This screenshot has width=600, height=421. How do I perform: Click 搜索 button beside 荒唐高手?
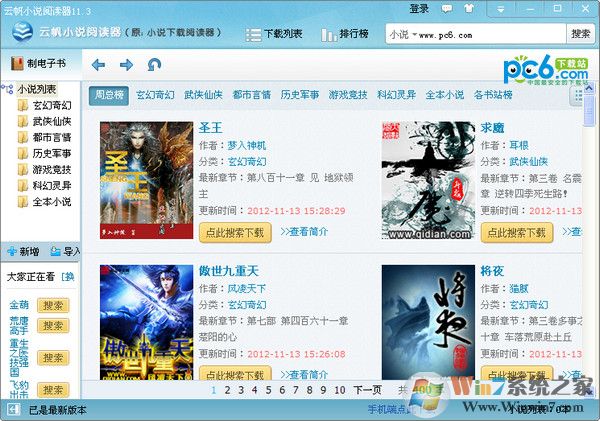tap(53, 326)
